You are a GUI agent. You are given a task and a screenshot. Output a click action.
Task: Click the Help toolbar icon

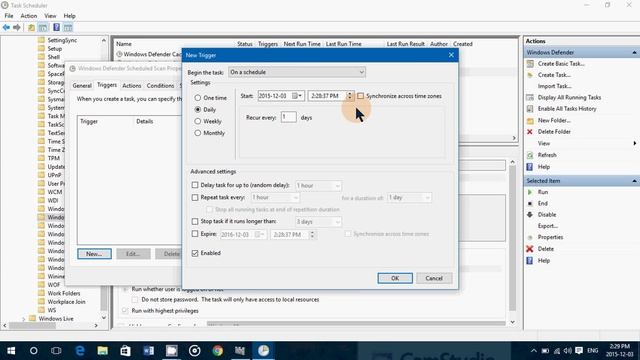[x=56, y=27]
